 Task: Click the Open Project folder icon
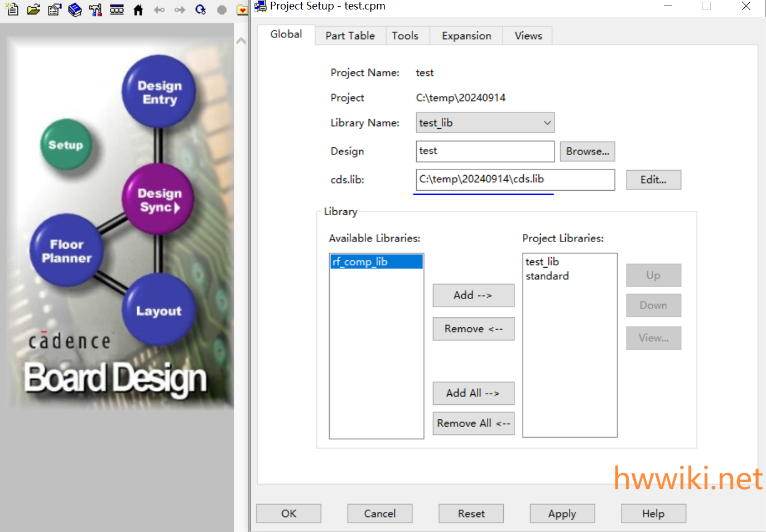33,9
